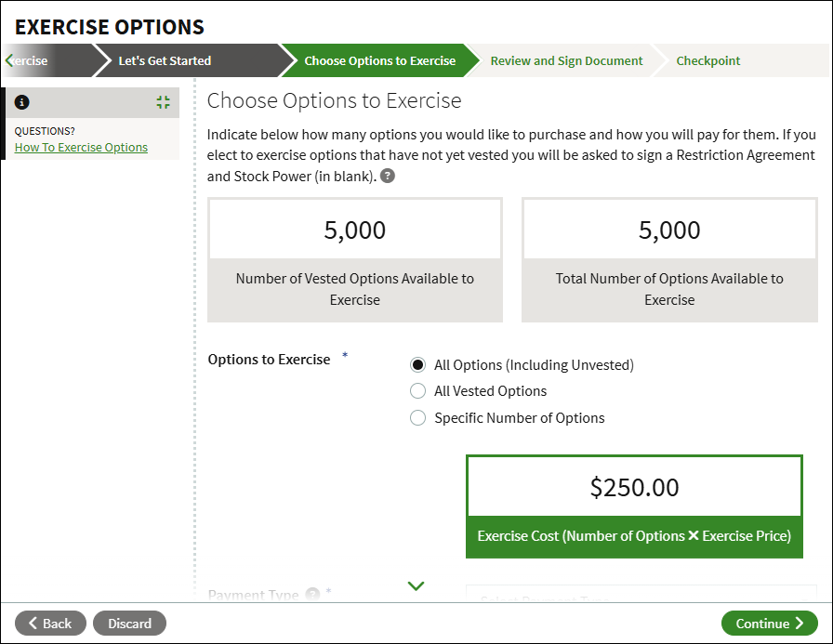Switch to Checkpoint step
The image size is (833, 644).
pos(707,60)
